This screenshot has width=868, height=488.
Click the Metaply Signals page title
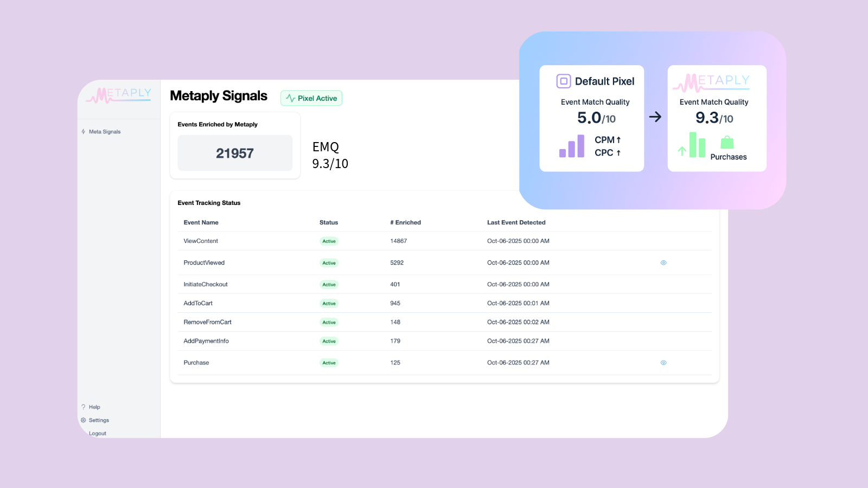pyautogui.click(x=219, y=96)
